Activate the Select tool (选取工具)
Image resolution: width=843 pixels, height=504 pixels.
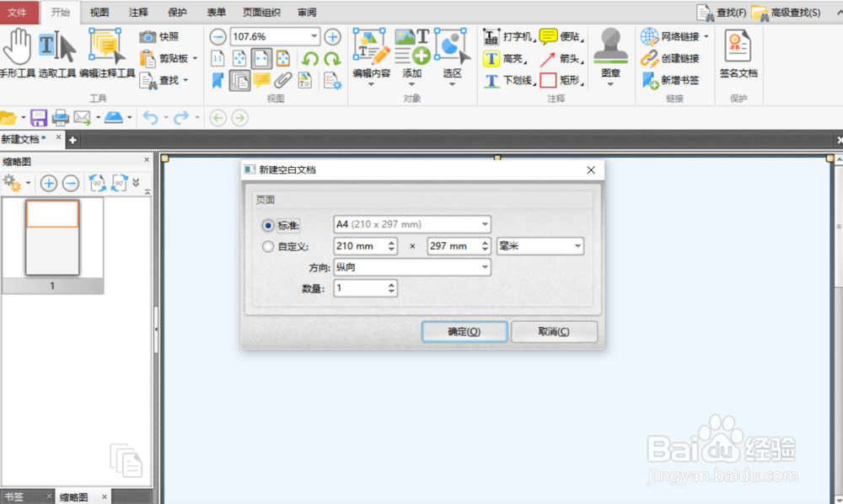coord(57,53)
